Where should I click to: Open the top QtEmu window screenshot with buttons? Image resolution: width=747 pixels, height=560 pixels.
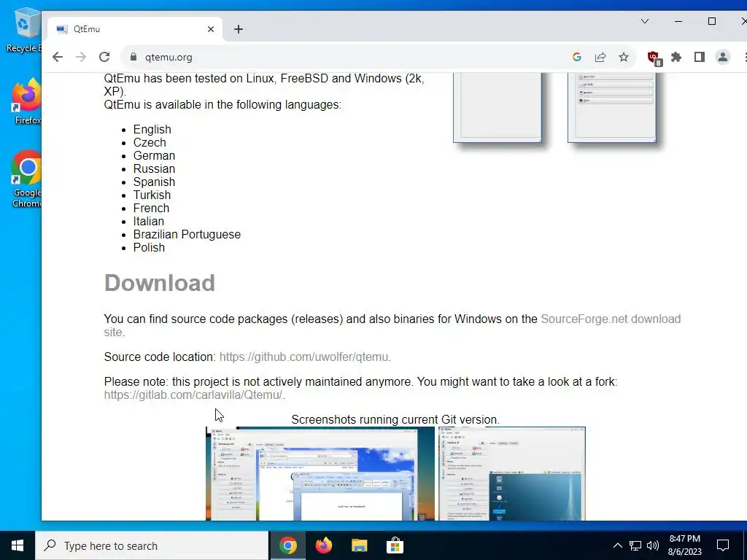pos(612,108)
